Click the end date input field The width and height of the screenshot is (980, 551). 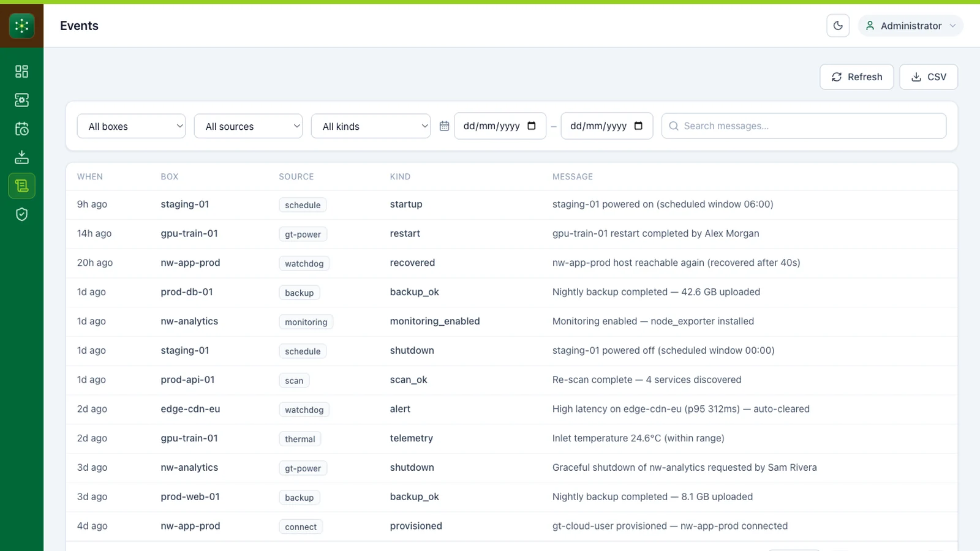click(607, 126)
